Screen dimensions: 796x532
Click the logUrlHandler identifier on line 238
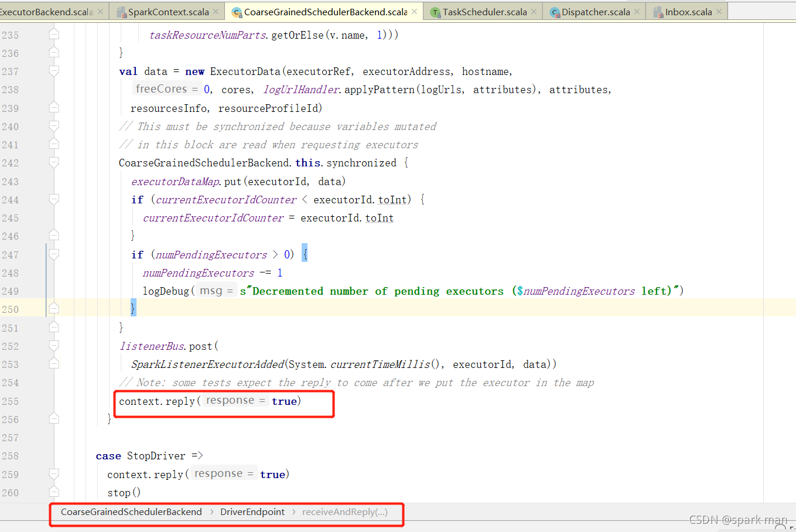pyautogui.click(x=301, y=90)
